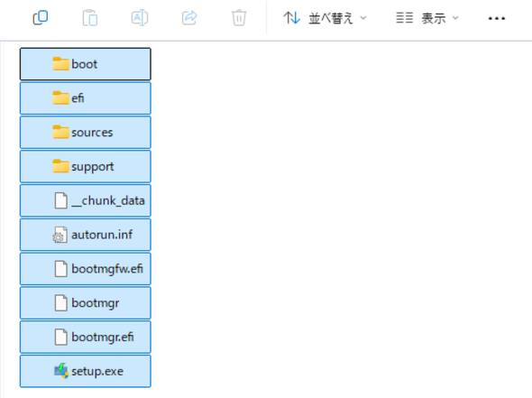532x398 pixels.
Task: Select the sources folder
Action: tap(85, 132)
